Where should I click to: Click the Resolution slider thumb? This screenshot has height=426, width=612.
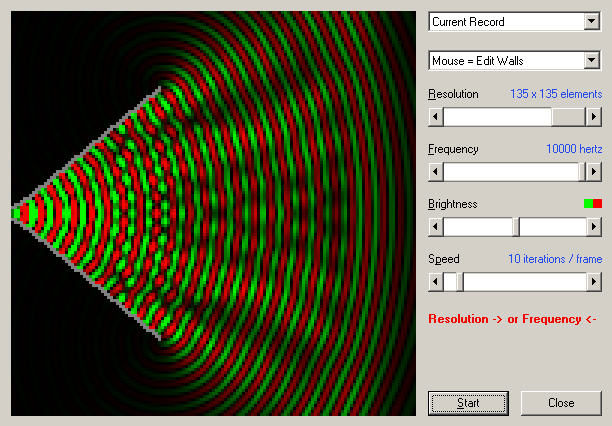click(569, 116)
